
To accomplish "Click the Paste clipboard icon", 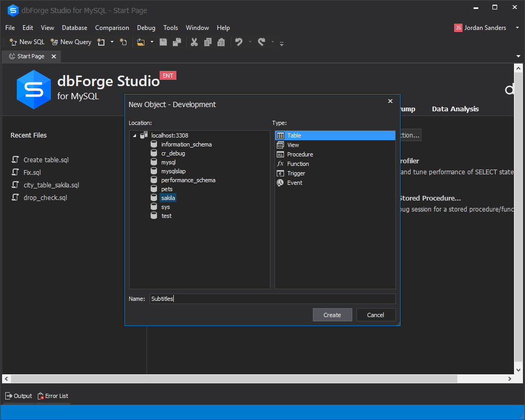I will pyautogui.click(x=221, y=42).
